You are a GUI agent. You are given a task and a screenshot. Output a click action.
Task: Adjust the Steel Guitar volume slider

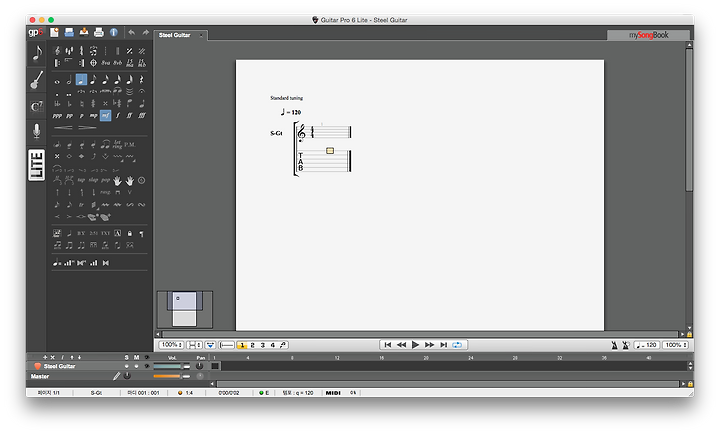click(172, 366)
